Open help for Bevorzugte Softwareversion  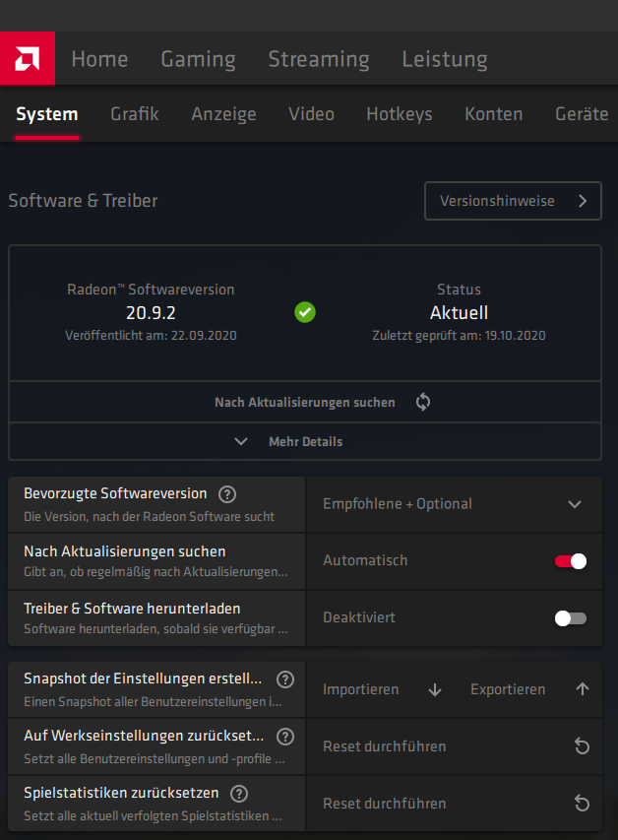click(x=227, y=494)
